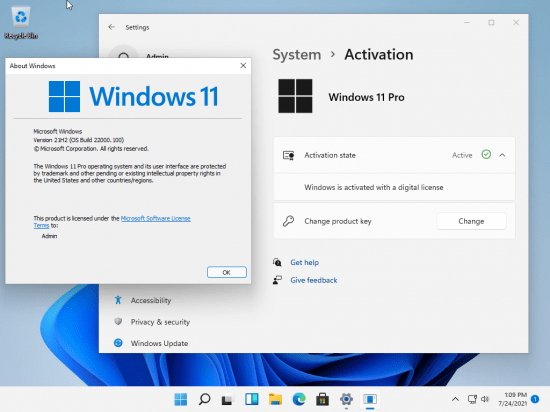Open Microsoft Store from taskbar
The image size is (550, 412).
pyautogui.click(x=322, y=399)
